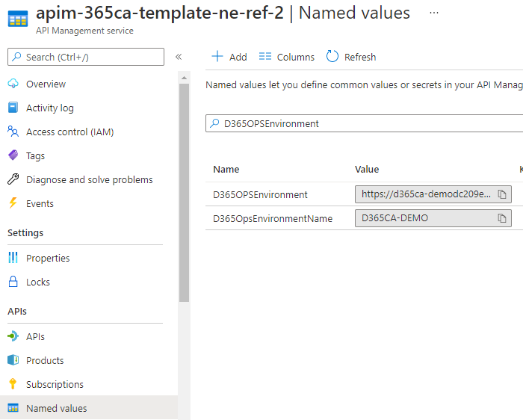Open the Tags menu item
Viewport: 523px width, 420px height.
pyautogui.click(x=35, y=155)
